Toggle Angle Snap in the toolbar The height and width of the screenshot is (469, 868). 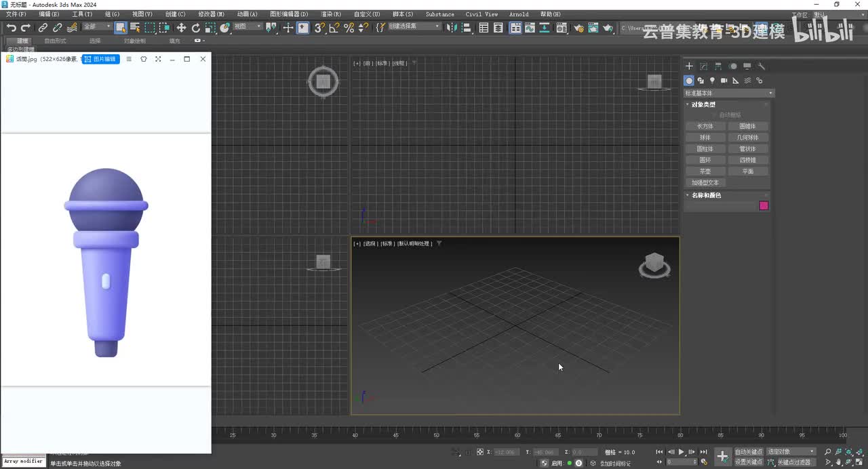334,28
